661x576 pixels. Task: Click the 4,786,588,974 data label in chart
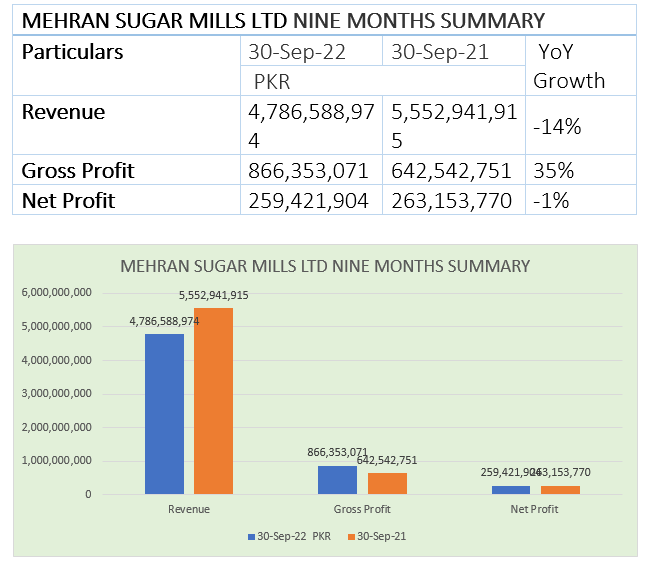click(x=164, y=321)
